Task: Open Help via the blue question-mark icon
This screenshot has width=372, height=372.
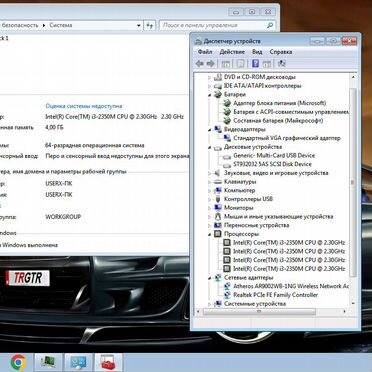Action: pos(255,64)
